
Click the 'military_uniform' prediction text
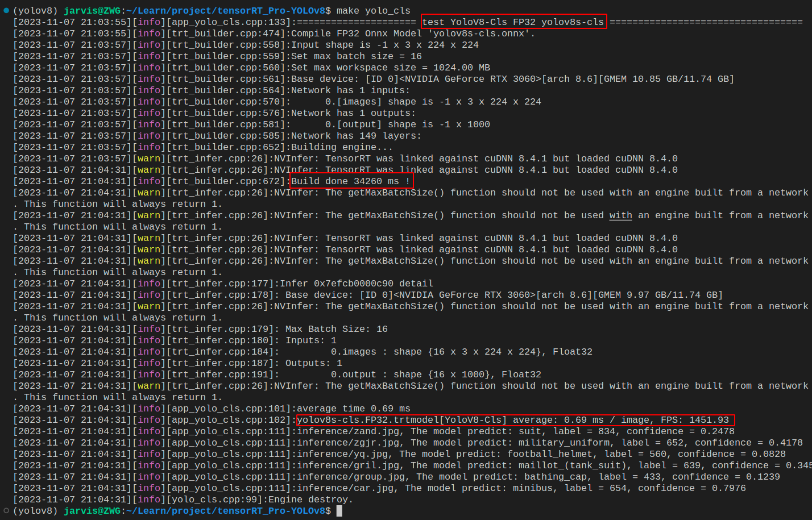pyautogui.click(x=564, y=443)
